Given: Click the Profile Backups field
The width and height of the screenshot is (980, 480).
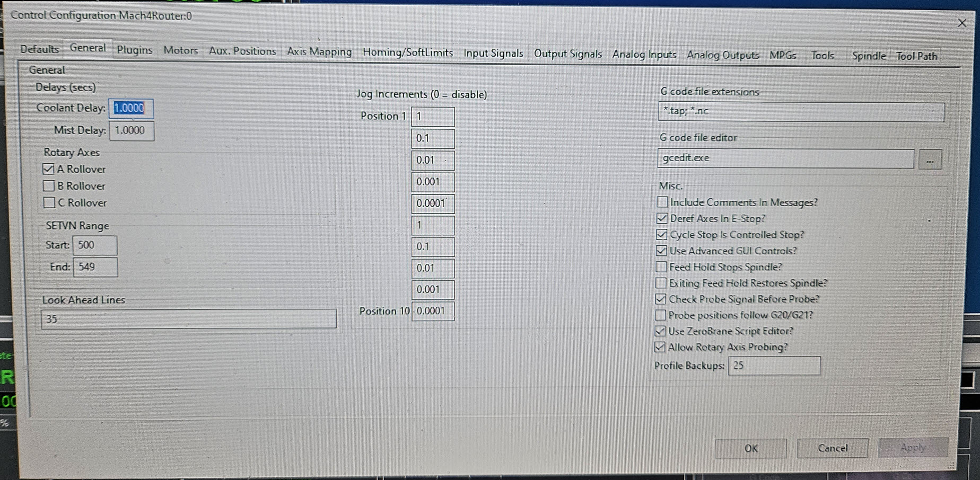Looking at the screenshot, I should point(774,366).
